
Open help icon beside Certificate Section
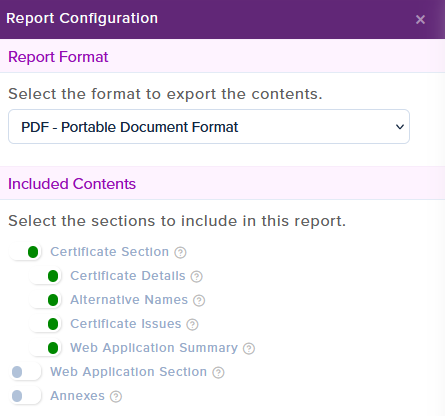(180, 252)
